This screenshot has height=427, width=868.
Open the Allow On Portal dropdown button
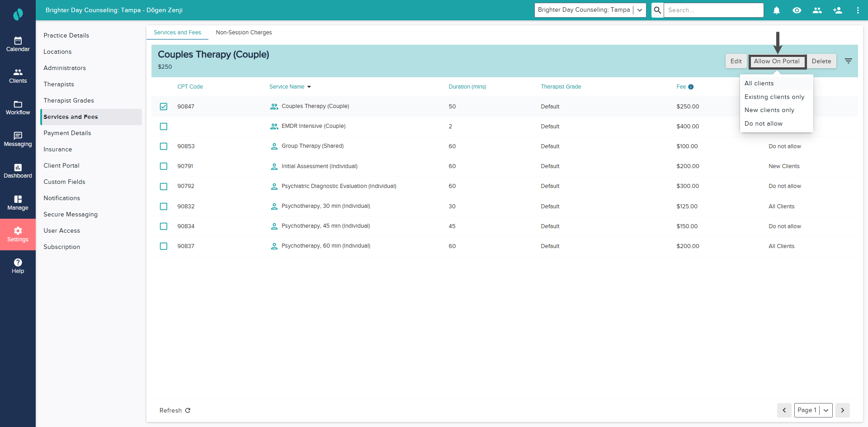pyautogui.click(x=777, y=61)
